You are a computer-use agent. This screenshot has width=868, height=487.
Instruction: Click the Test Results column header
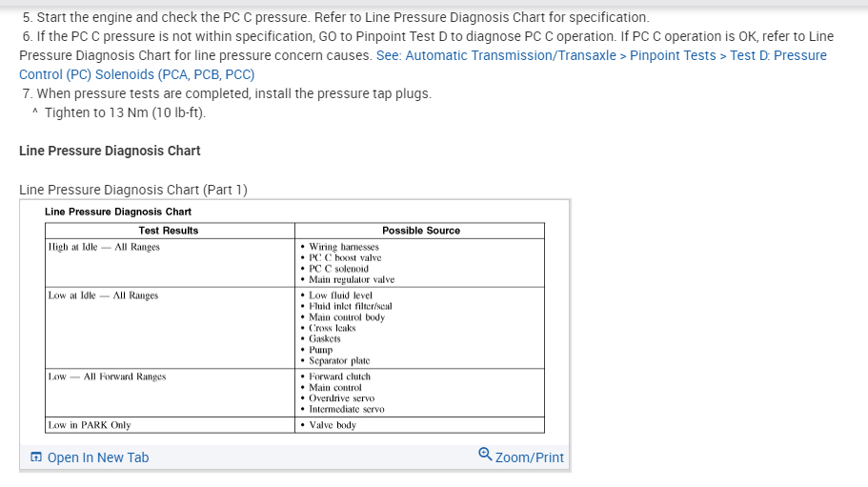coord(168,231)
